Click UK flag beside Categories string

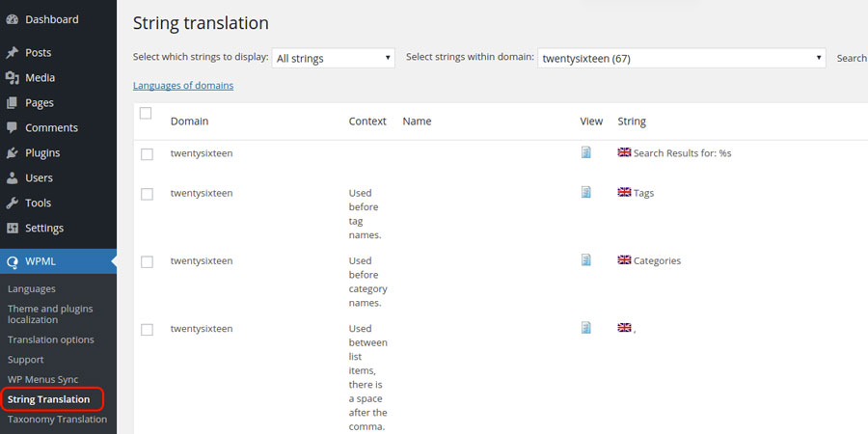pos(624,259)
